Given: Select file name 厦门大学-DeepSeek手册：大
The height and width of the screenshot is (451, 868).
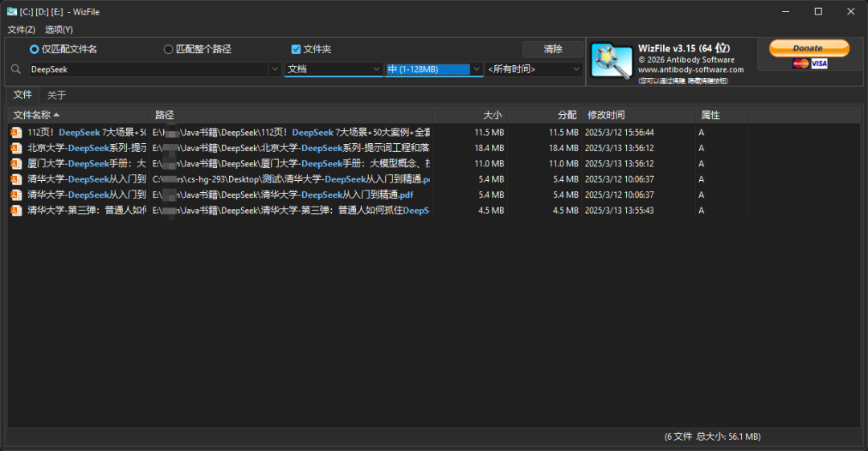Looking at the screenshot, I should pos(87,163).
